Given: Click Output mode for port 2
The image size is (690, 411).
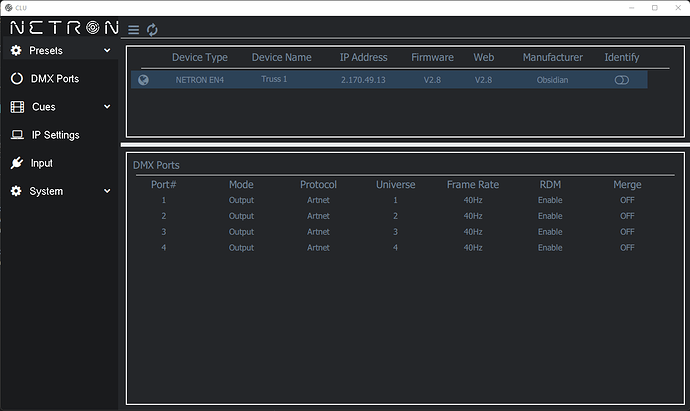Looking at the screenshot, I should 241,216.
